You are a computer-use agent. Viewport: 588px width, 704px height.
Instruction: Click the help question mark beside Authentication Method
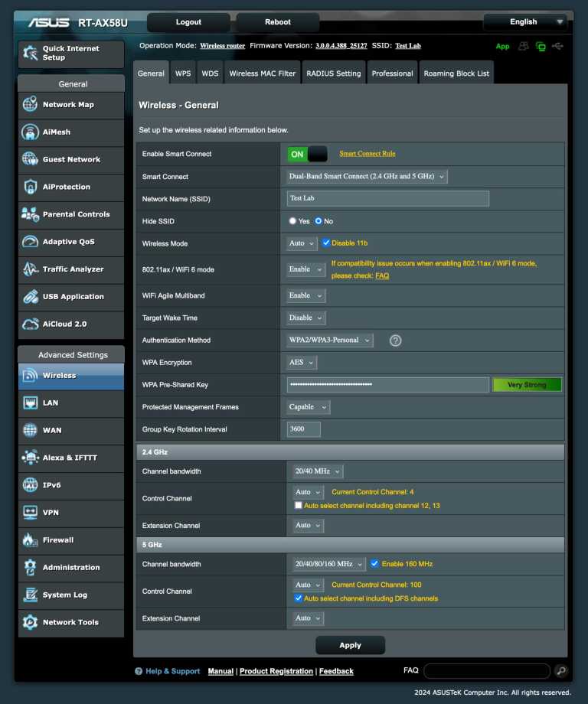[x=395, y=341]
